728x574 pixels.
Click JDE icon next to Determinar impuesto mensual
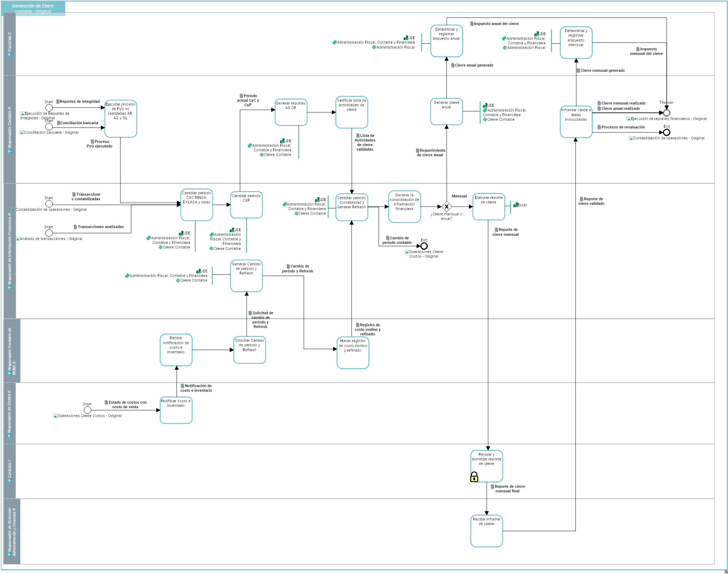[536, 34]
